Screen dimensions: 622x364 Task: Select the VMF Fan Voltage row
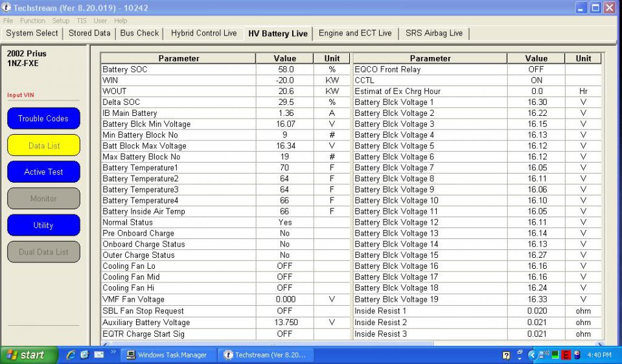click(225, 299)
